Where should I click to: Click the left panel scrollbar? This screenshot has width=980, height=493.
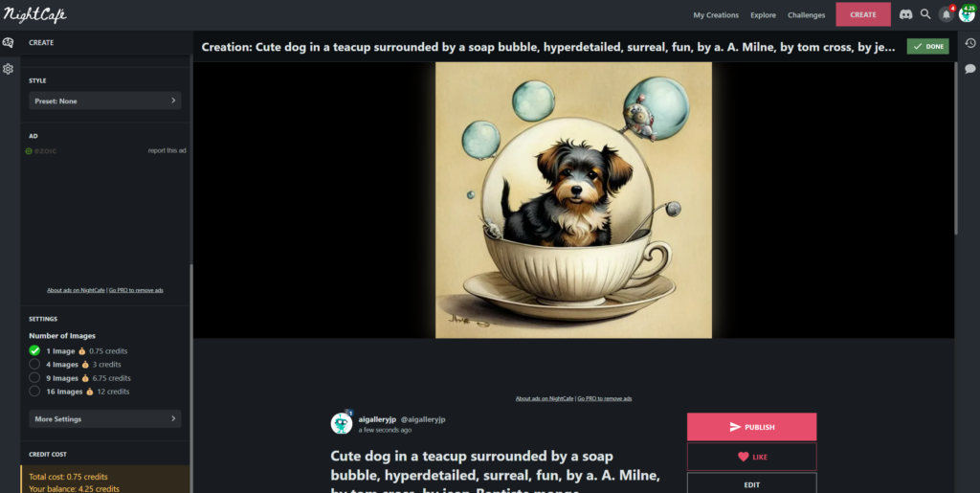point(191,375)
